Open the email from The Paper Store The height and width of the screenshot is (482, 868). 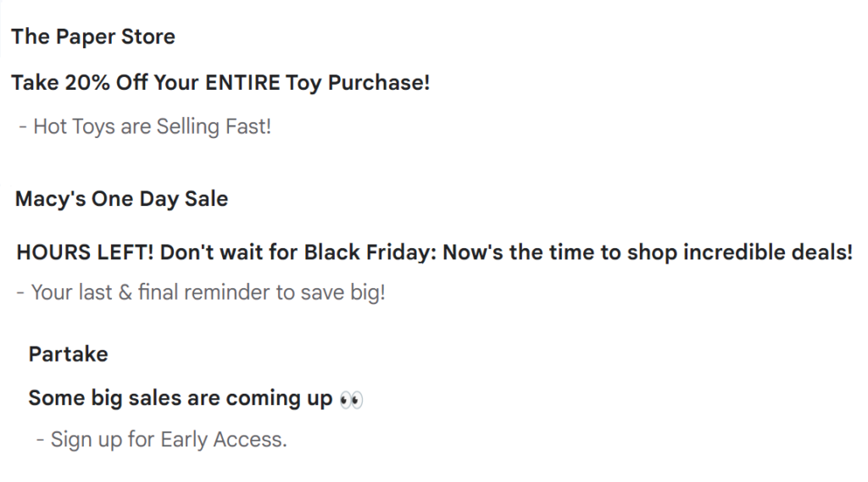[93, 37]
